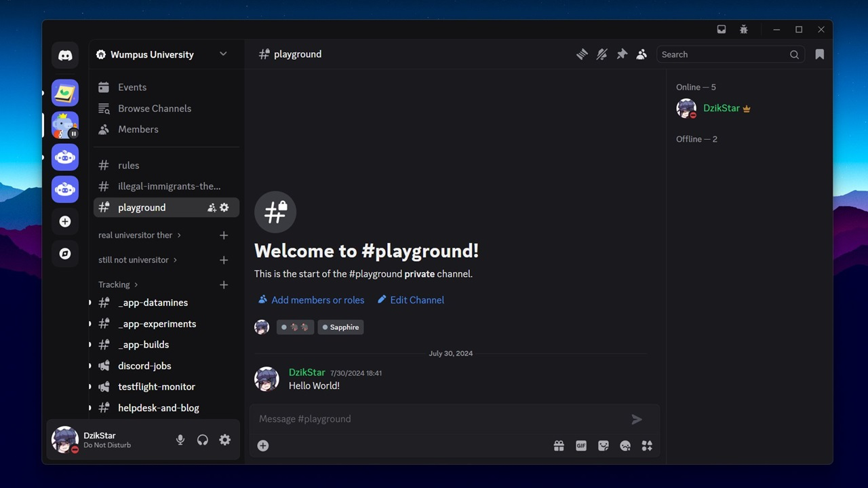
Task: Click the Online — 5 heading
Action: (x=696, y=87)
